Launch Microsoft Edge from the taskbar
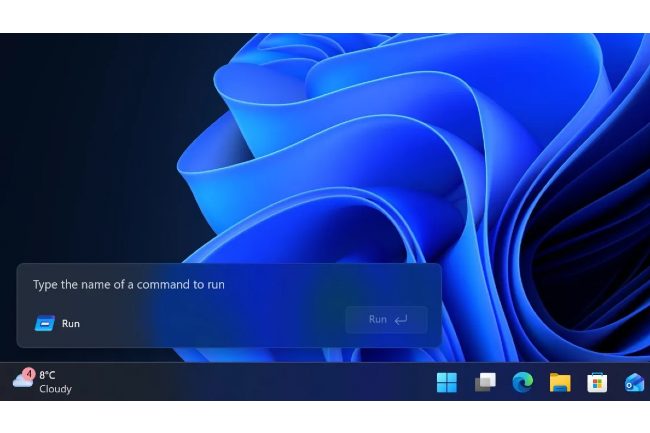The height and width of the screenshot is (433, 650). point(522,382)
